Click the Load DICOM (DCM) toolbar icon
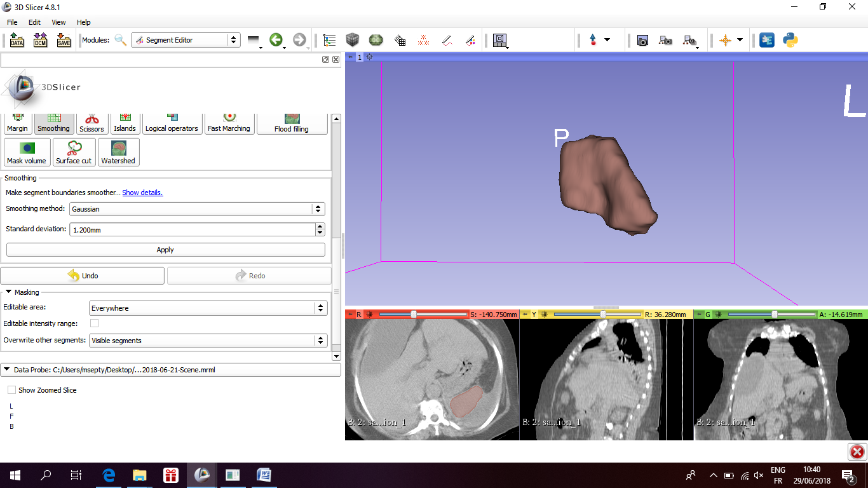868x488 pixels. 40,40
